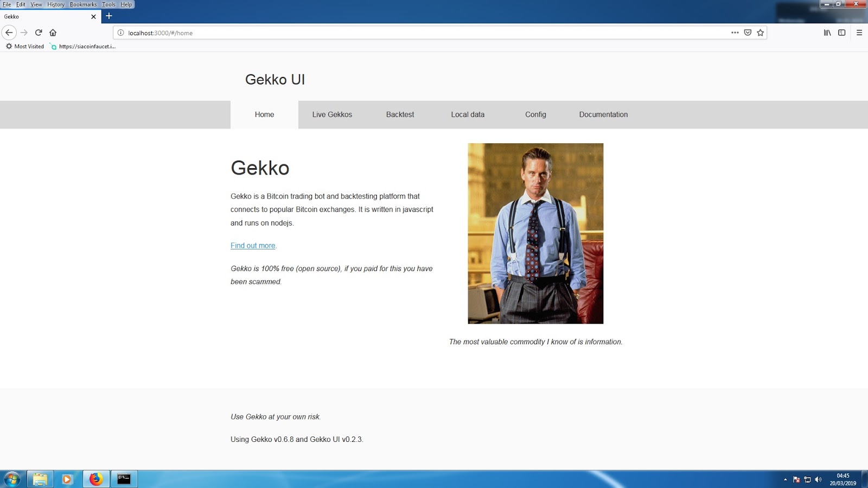Show site information icon in address bar

coord(121,33)
